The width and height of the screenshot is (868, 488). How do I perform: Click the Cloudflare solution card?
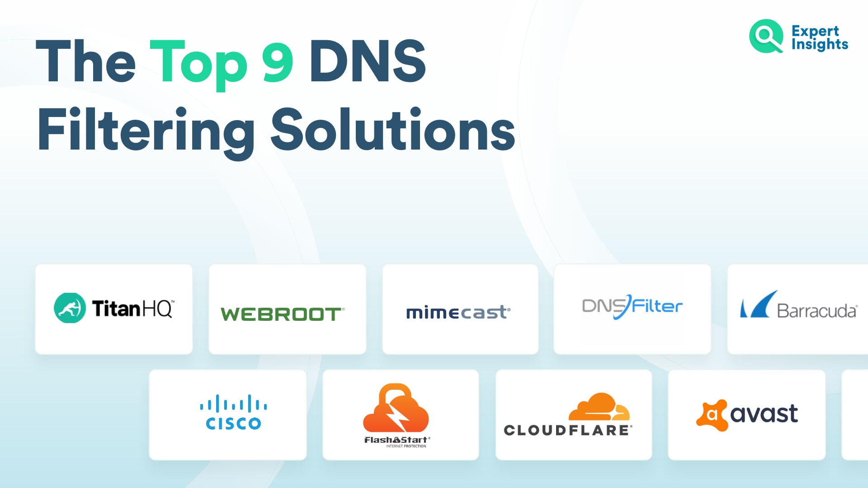pyautogui.click(x=572, y=417)
